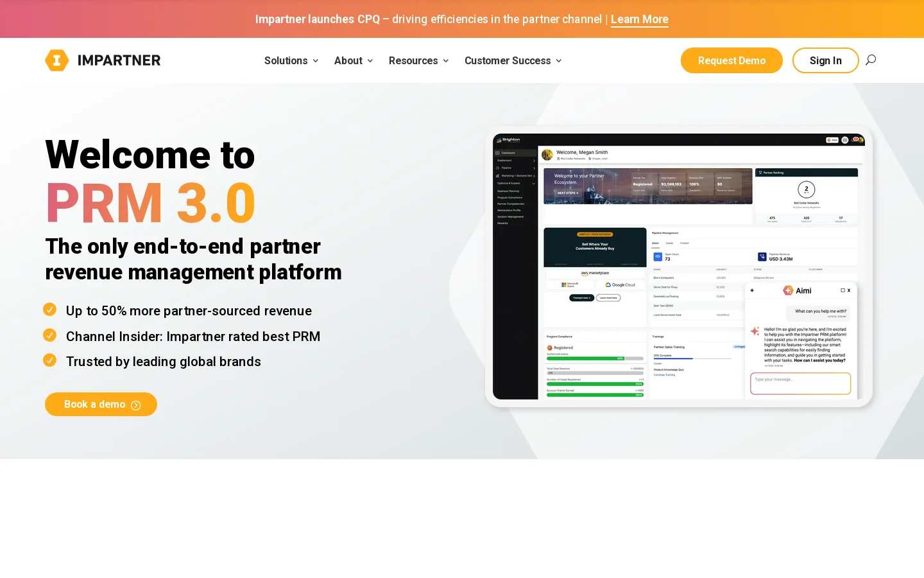Image resolution: width=924 pixels, height=578 pixels.
Task: Click text 'Up to 50% more partner-sourced revenue'
Action: point(189,311)
